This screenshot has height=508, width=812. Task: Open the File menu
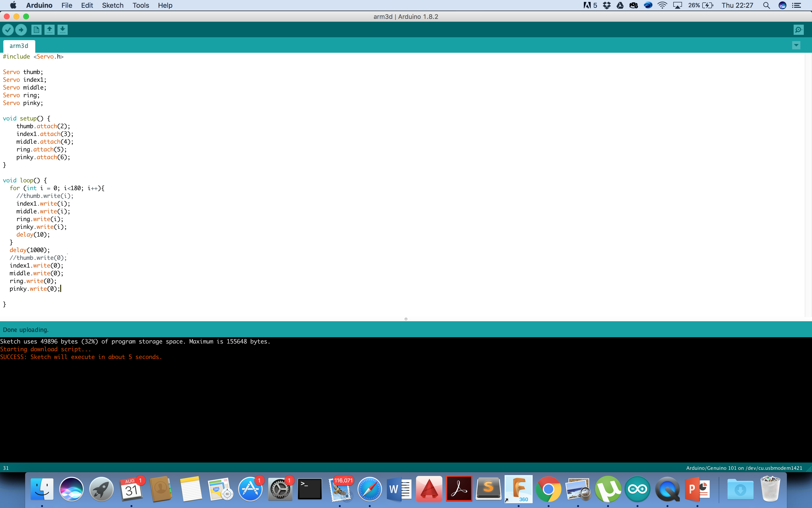click(x=67, y=5)
